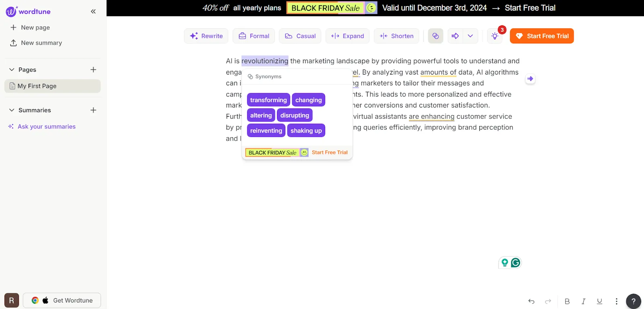Open Ask your summaries
644x309 pixels.
tap(42, 127)
